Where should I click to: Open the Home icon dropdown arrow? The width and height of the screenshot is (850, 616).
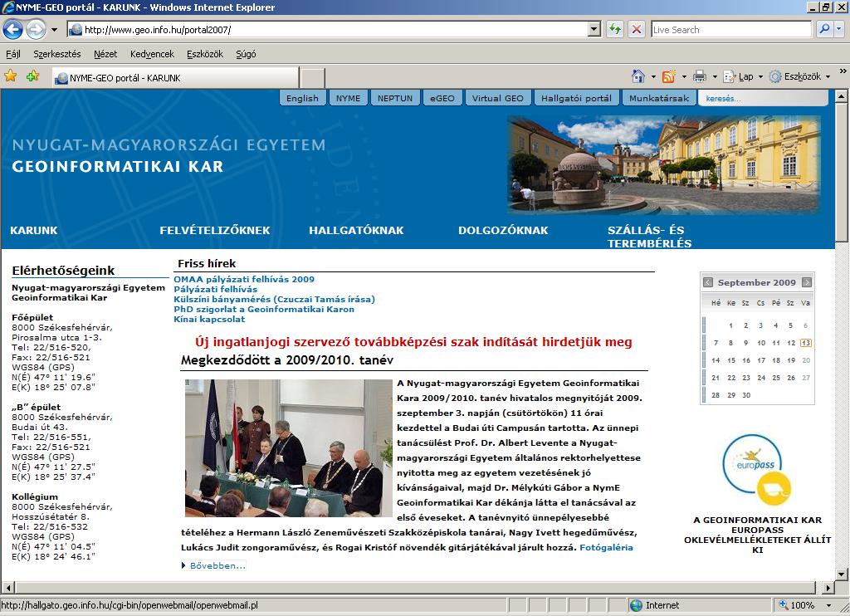[x=653, y=76]
